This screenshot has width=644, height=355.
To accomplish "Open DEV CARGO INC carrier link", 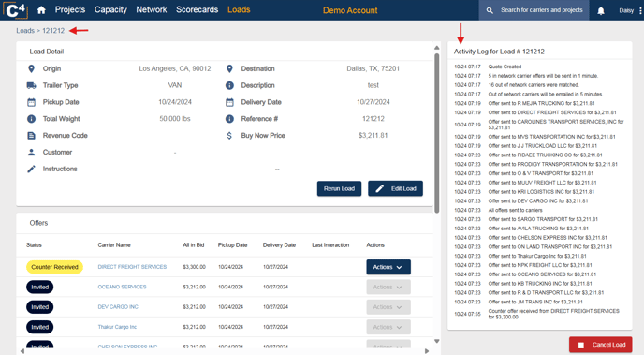I will point(118,307).
